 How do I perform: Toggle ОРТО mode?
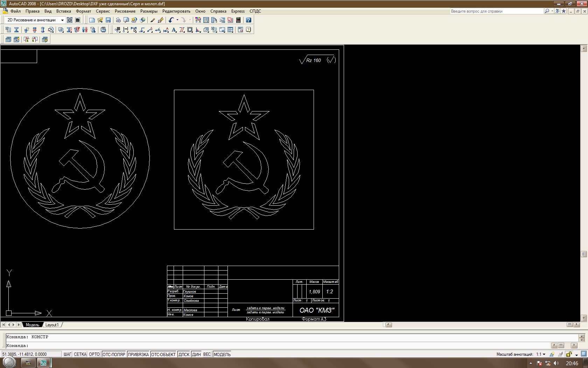pyautogui.click(x=94, y=354)
